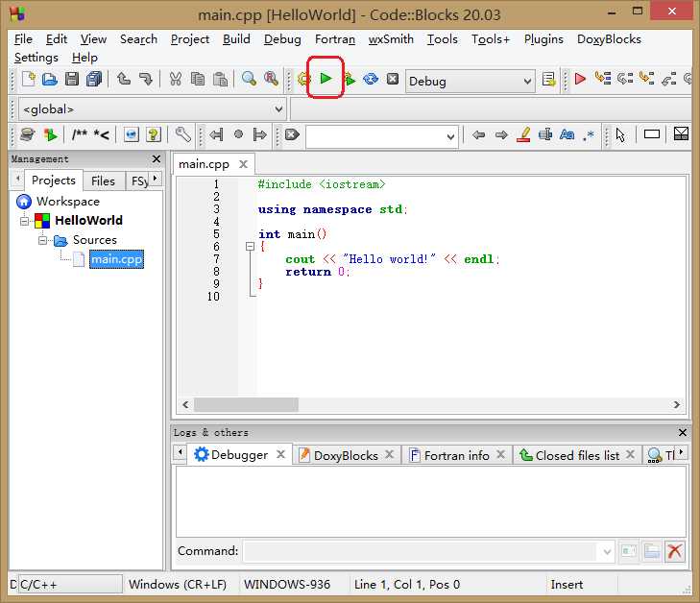This screenshot has width=700, height=603.
Task: Click the Next line debugger icon
Action: 625,79
